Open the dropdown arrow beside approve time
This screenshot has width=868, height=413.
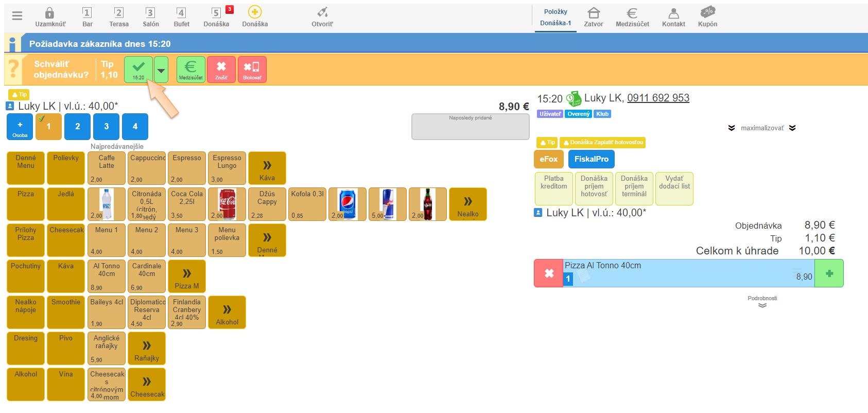pos(161,70)
